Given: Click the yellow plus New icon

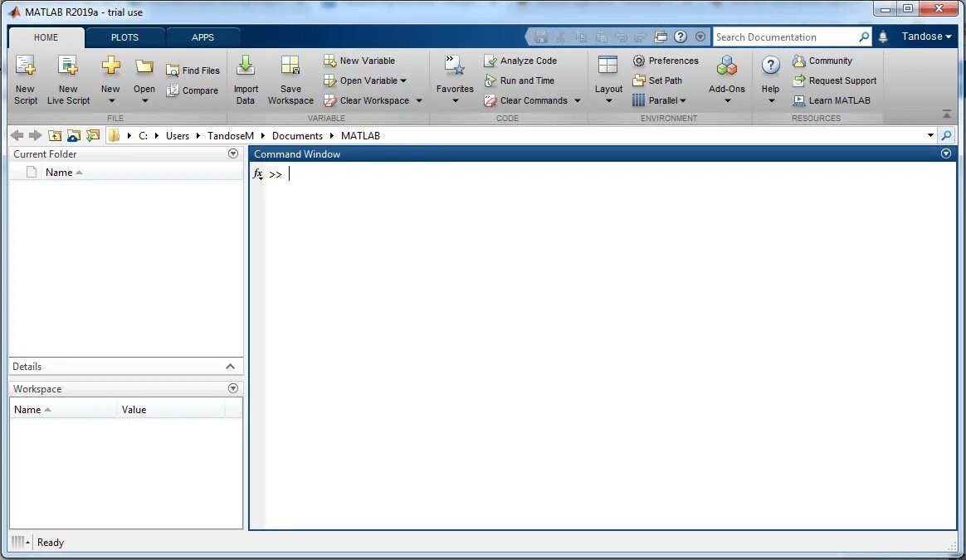Looking at the screenshot, I should pos(111,66).
